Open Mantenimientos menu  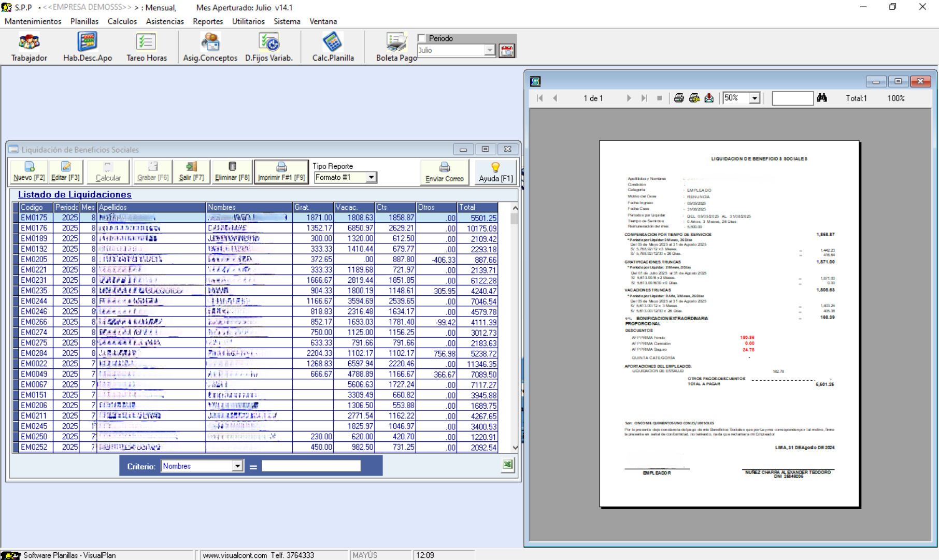[33, 21]
